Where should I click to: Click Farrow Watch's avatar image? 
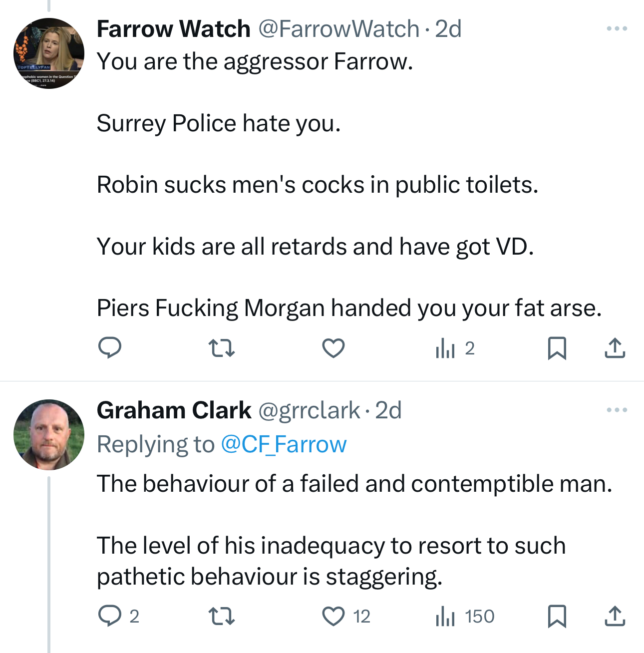49,53
